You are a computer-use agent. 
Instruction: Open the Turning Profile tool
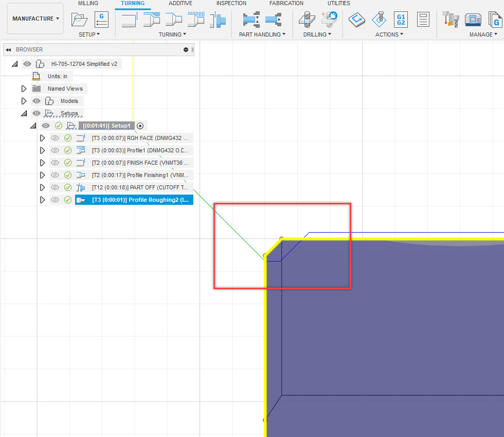(152, 20)
